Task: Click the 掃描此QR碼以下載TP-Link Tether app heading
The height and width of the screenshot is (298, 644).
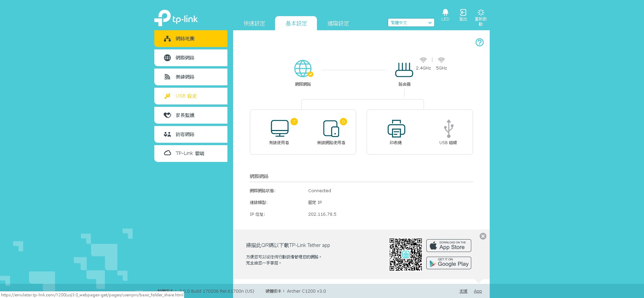Action: (288, 246)
